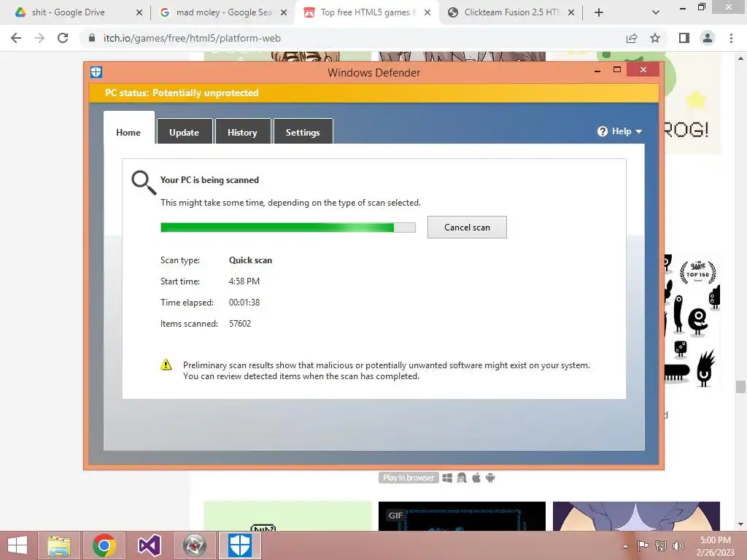Open a new Chrome tab
Screen dimensions: 747x560
[599, 12]
